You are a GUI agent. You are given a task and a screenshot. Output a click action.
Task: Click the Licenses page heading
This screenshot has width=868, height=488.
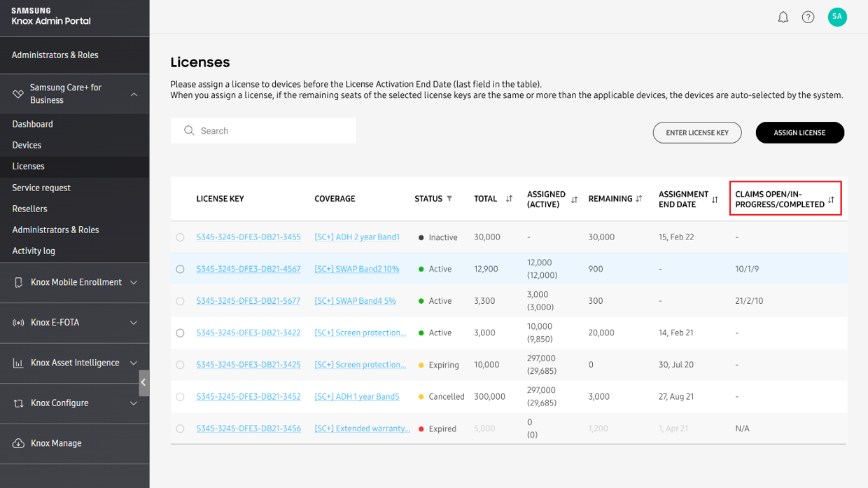click(200, 62)
